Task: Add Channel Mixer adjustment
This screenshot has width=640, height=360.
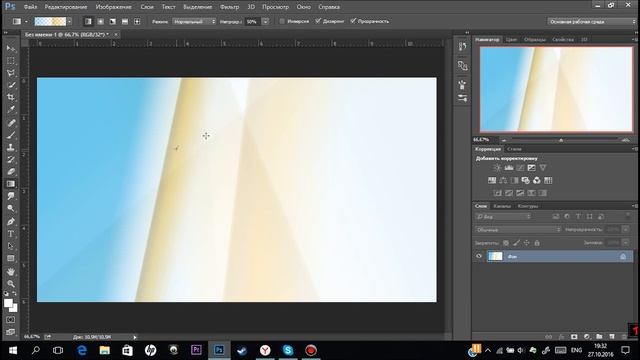Action: (x=537, y=180)
